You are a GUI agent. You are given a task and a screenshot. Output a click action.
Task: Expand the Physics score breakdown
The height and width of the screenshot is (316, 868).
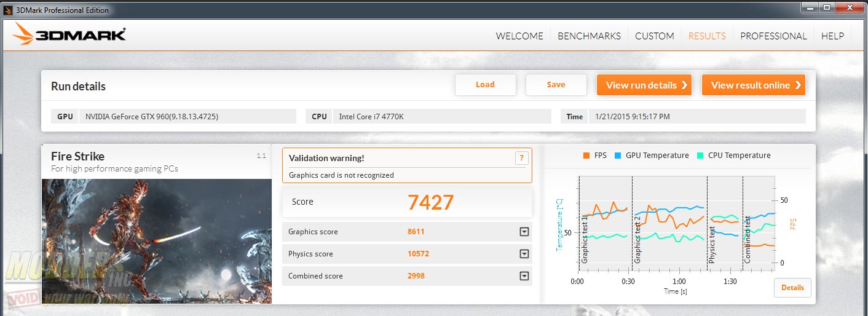coord(524,254)
